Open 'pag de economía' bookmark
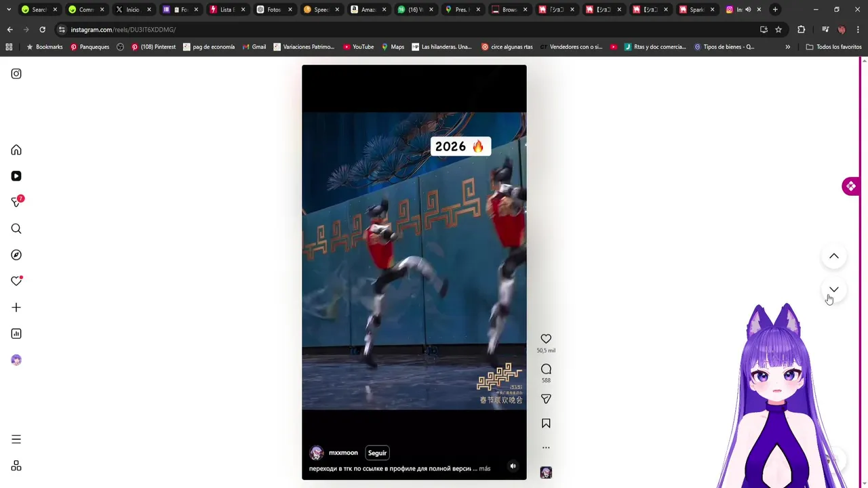 tap(209, 47)
